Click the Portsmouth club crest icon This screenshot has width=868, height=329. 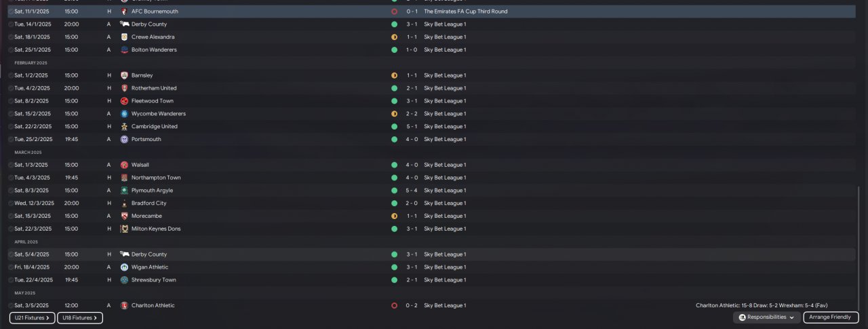pyautogui.click(x=124, y=139)
